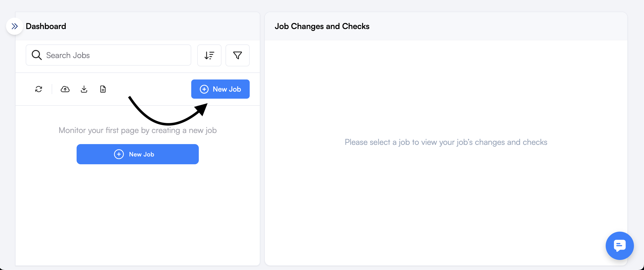Screen dimensions: 644x270
Task: Click the document file icon
Action: [x=103, y=89]
